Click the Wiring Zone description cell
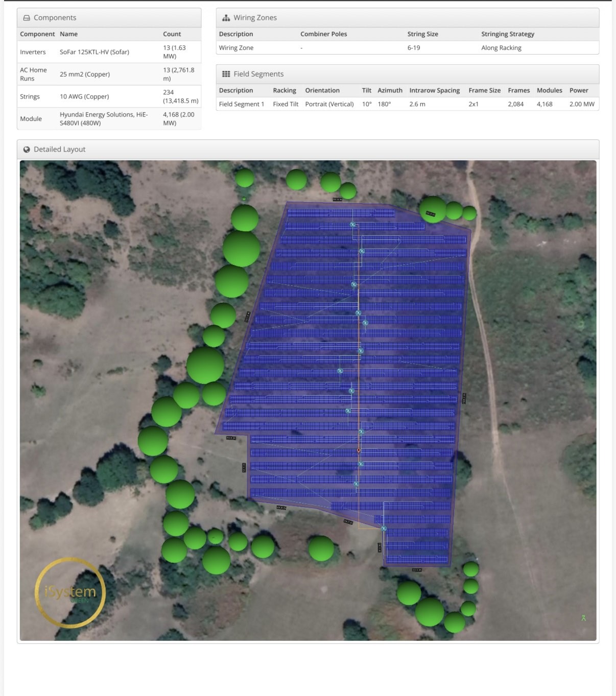 click(x=236, y=48)
